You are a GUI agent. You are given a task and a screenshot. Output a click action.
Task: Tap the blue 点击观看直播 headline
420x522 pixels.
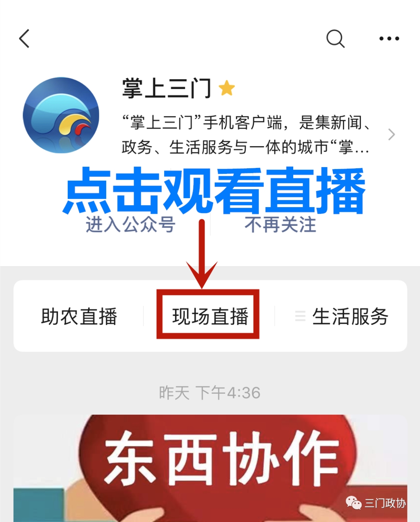215,190
